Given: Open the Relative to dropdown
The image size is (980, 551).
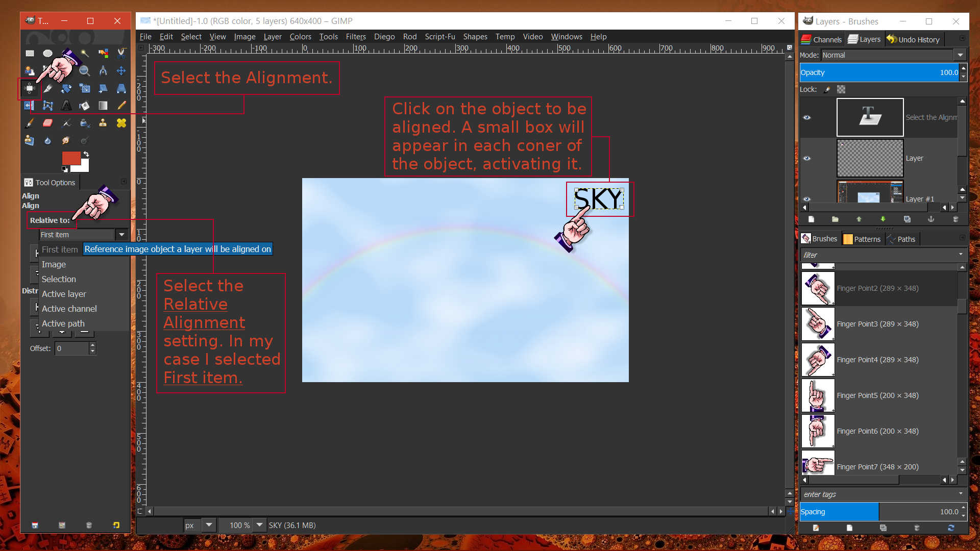Looking at the screenshot, I should coord(121,234).
